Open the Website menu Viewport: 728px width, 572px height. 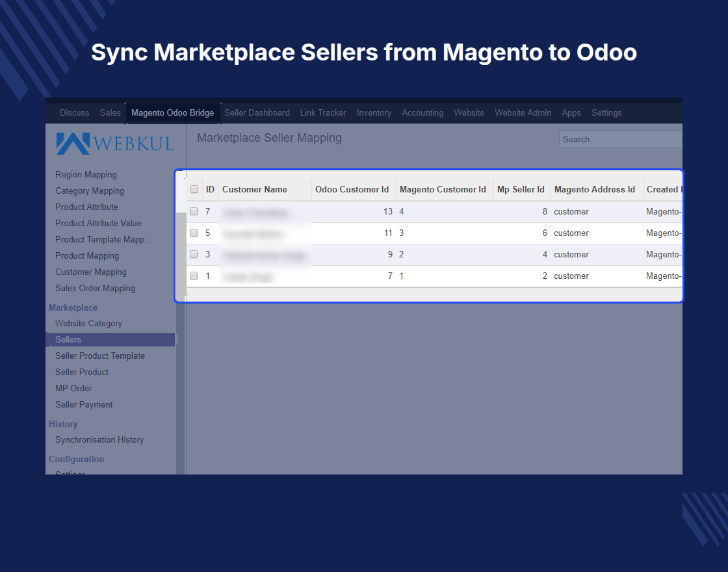click(x=469, y=113)
